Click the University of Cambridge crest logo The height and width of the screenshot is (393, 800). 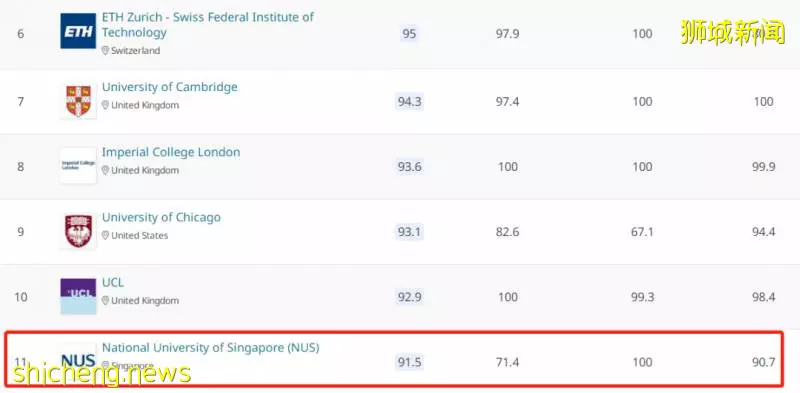78,101
